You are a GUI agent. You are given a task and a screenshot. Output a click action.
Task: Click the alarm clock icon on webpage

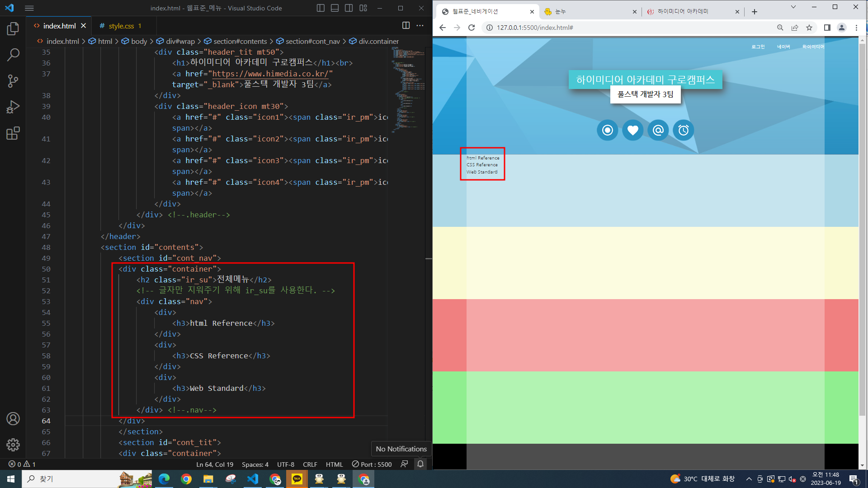(683, 131)
